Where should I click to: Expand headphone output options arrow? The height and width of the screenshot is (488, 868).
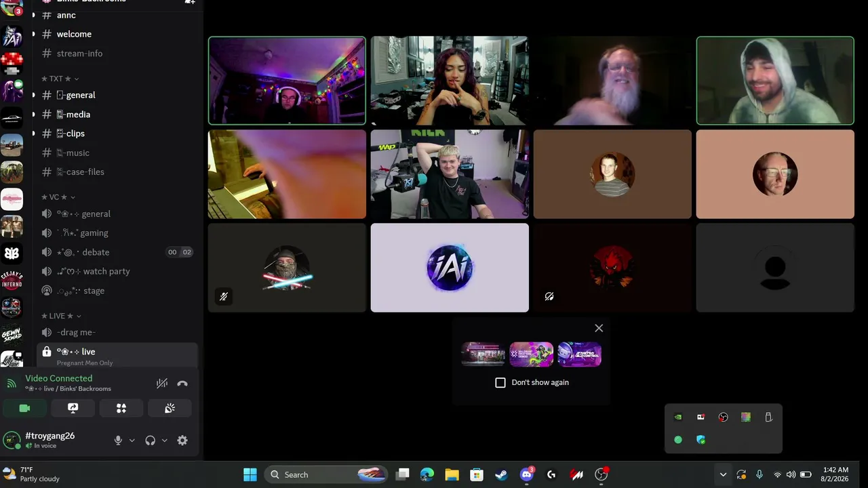point(164,441)
